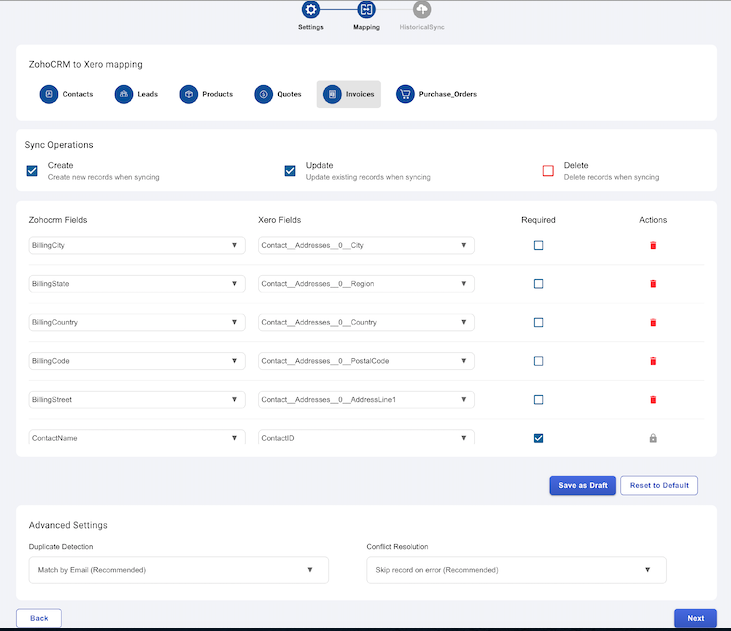Click the HistoricalSync step label
Screen dimensions: 731x631
422,27
